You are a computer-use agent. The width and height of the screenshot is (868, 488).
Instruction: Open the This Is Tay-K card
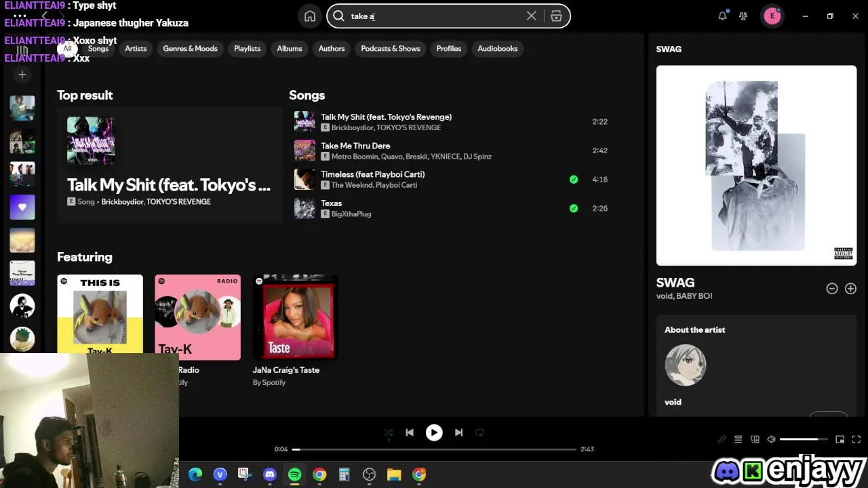tap(100, 314)
